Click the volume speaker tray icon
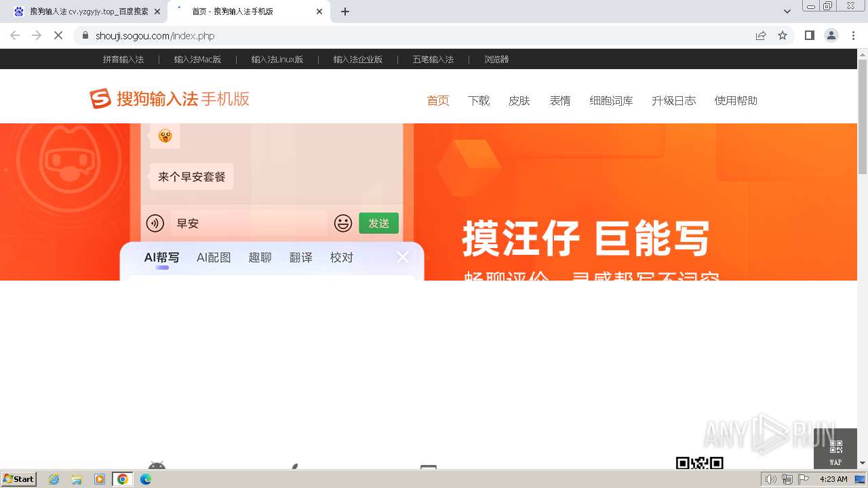The height and width of the screenshot is (488, 868). pos(771,479)
